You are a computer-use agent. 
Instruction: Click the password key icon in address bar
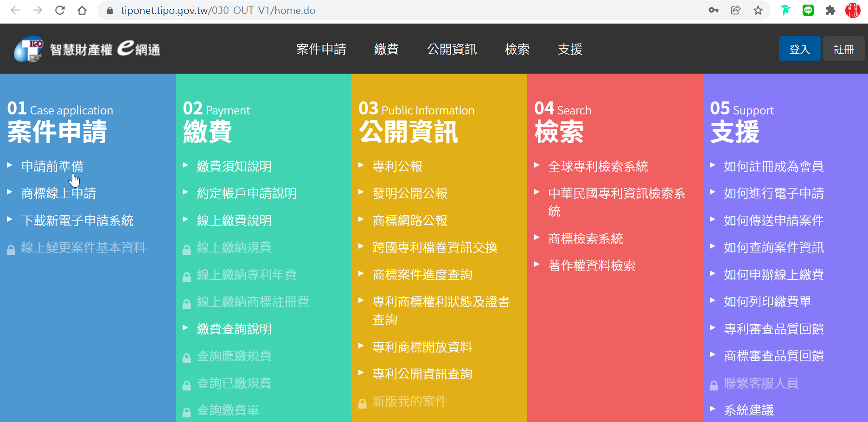pyautogui.click(x=714, y=10)
